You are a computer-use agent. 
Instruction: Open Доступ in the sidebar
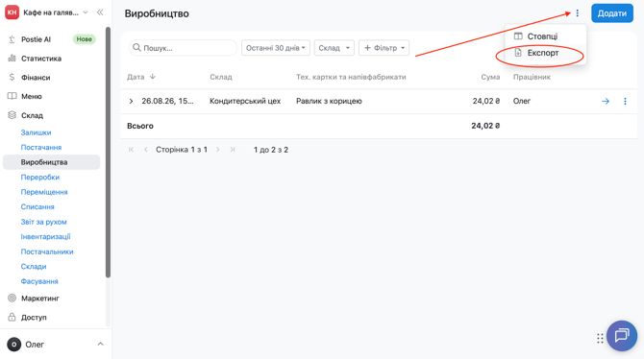[34, 317]
